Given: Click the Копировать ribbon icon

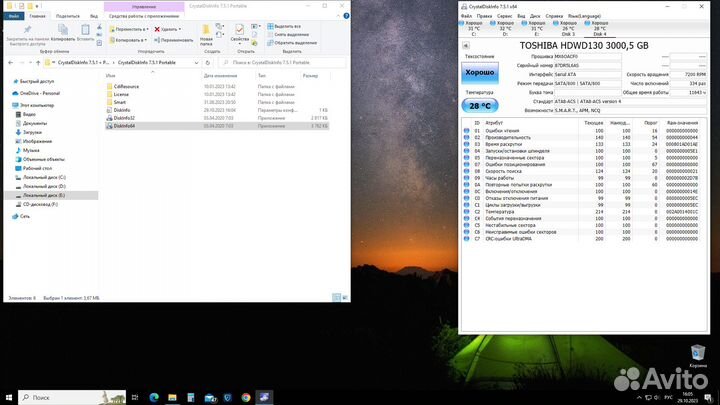Looking at the screenshot, I should pos(63,30).
